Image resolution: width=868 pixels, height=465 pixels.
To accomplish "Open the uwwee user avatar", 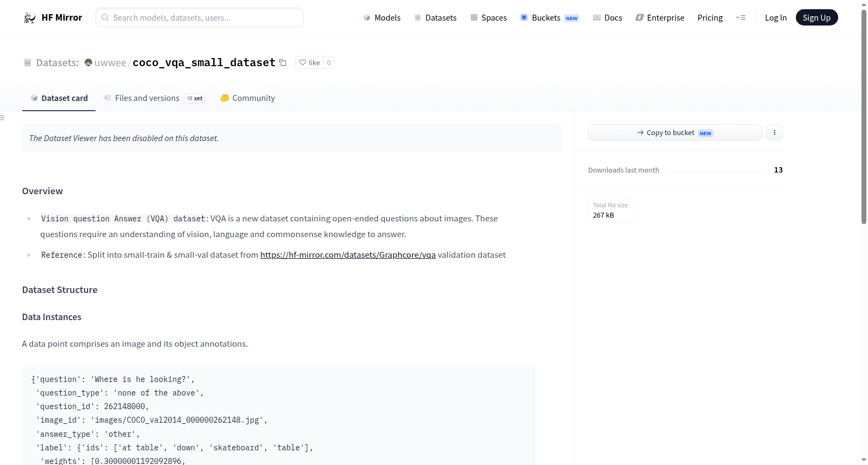I will tap(88, 62).
